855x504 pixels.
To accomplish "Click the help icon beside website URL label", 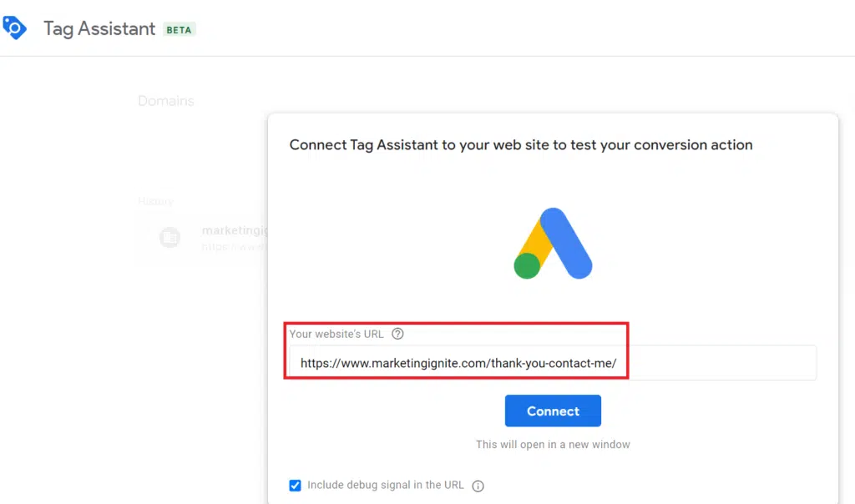I will pyautogui.click(x=397, y=334).
